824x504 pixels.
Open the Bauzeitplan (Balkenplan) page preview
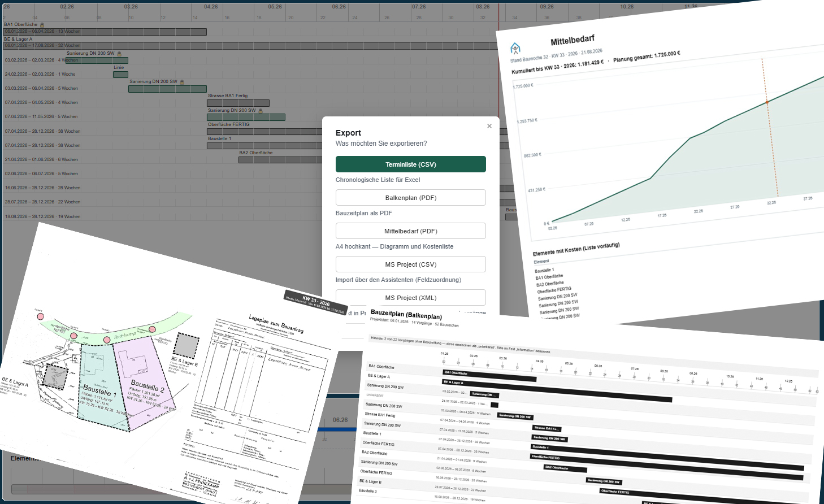tap(588, 407)
